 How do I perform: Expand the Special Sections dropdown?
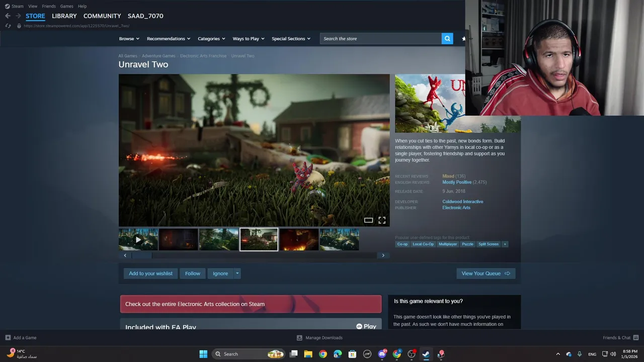coord(291,39)
